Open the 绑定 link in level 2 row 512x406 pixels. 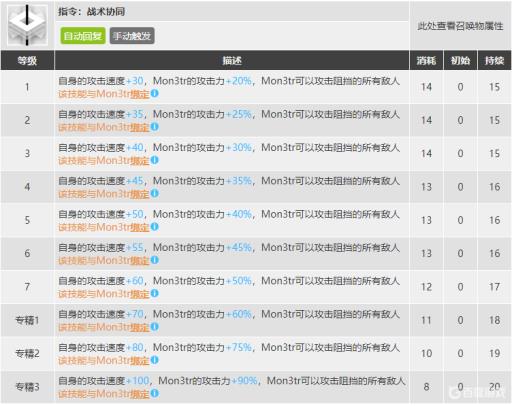pyautogui.click(x=140, y=127)
